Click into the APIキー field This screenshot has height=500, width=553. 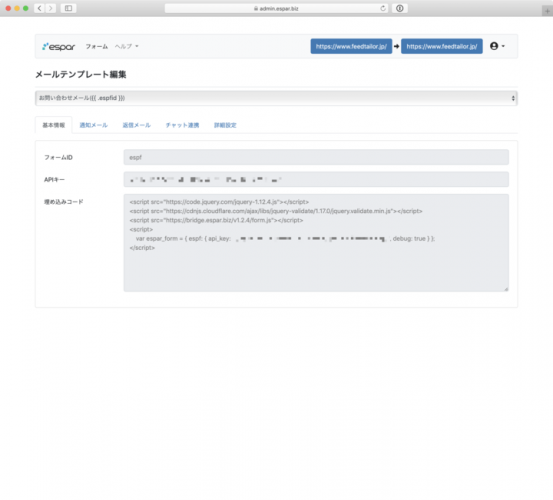click(x=316, y=179)
